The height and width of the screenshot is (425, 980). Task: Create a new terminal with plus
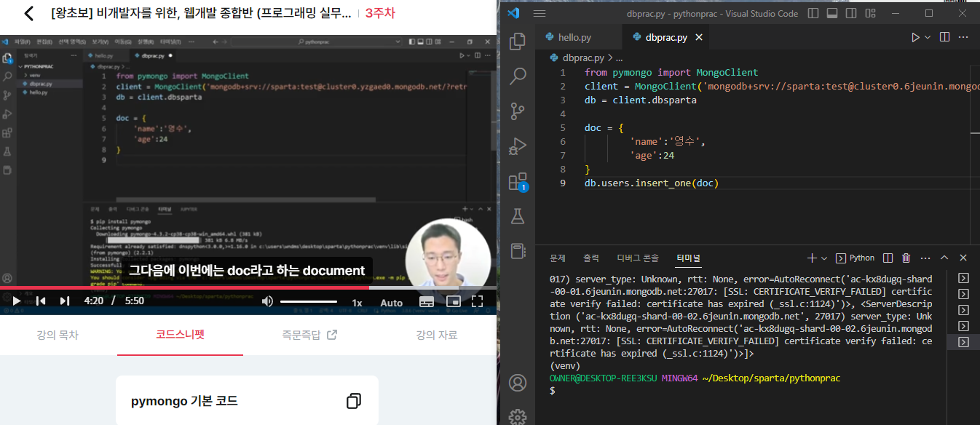(x=813, y=258)
